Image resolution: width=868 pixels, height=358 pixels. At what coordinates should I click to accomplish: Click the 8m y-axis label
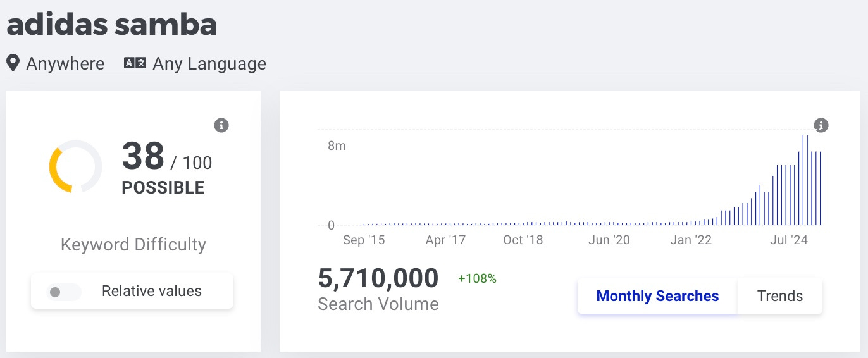click(337, 146)
